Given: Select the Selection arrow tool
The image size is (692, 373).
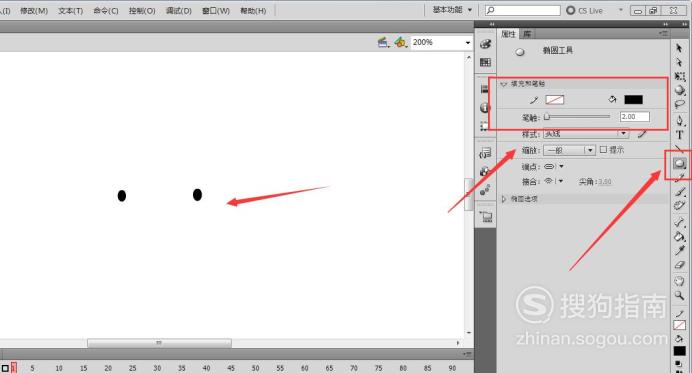Looking at the screenshot, I should tap(679, 49).
